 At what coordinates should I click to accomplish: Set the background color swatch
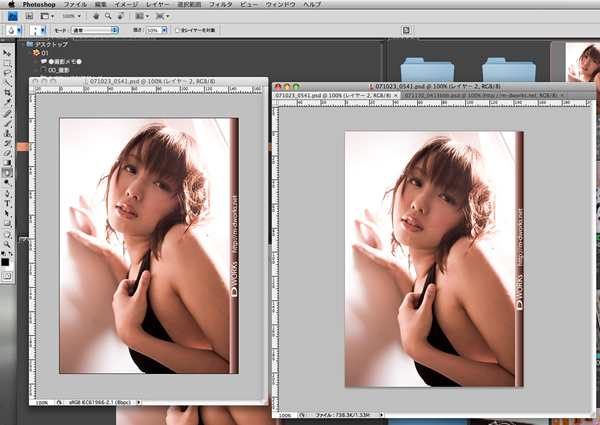11,267
